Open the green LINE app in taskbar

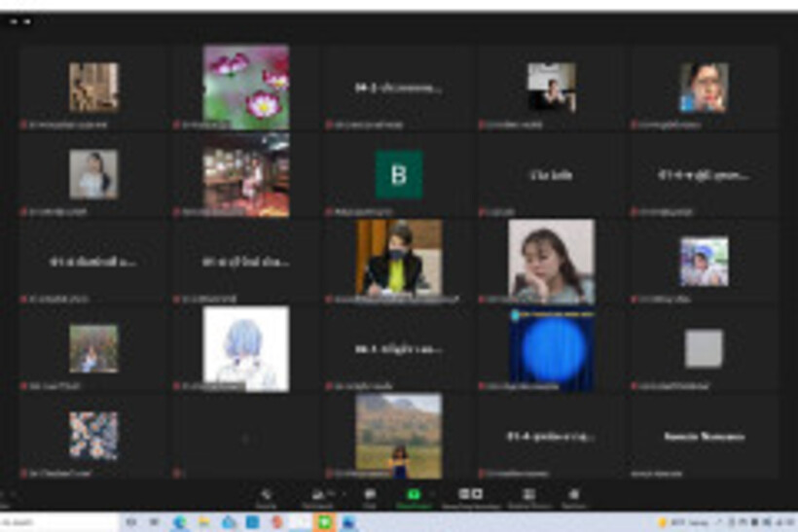(325, 523)
